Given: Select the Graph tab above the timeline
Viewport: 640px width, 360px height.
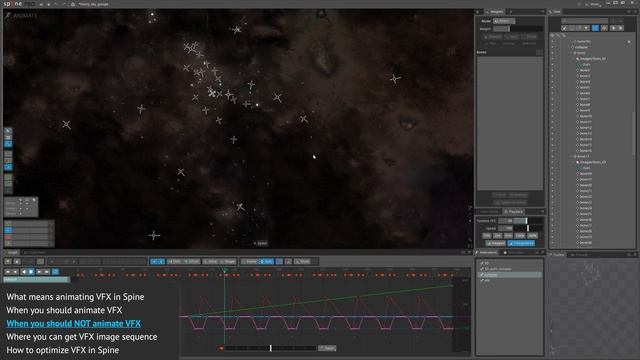Looking at the screenshot, I should (x=12, y=253).
